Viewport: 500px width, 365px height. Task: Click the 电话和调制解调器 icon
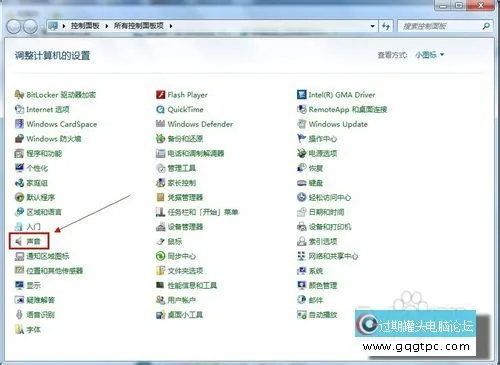(160, 153)
